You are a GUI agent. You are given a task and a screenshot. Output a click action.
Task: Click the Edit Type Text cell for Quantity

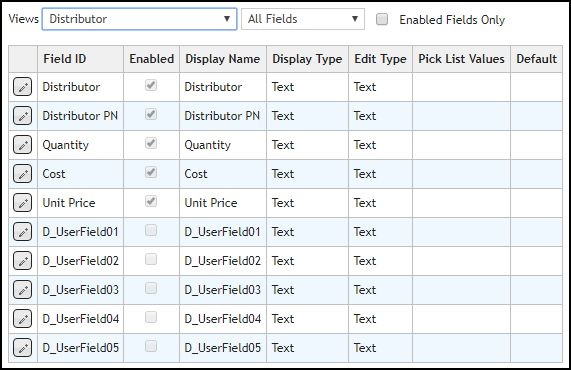coord(380,145)
